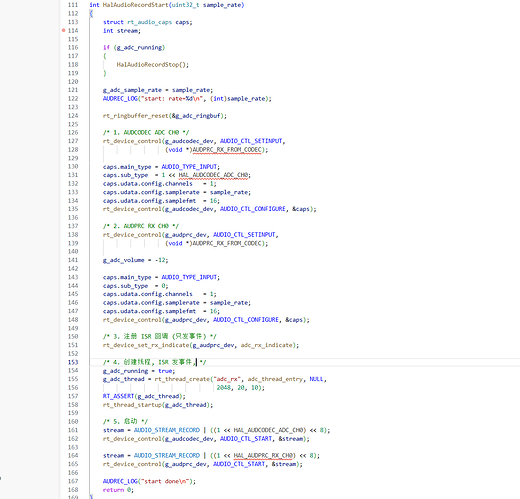Click AUDIO_STREAM_RECORD on line 164
This screenshot has height=499, width=520.
point(167,455)
